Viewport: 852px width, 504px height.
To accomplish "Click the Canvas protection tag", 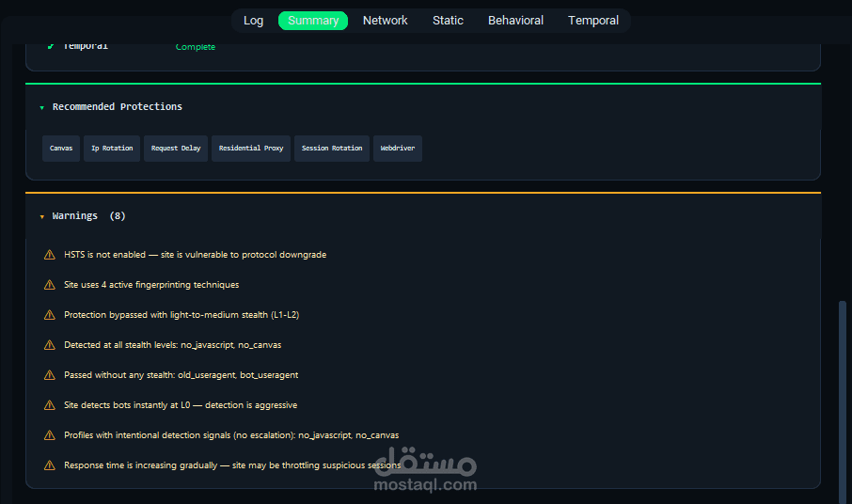I will coord(61,149).
